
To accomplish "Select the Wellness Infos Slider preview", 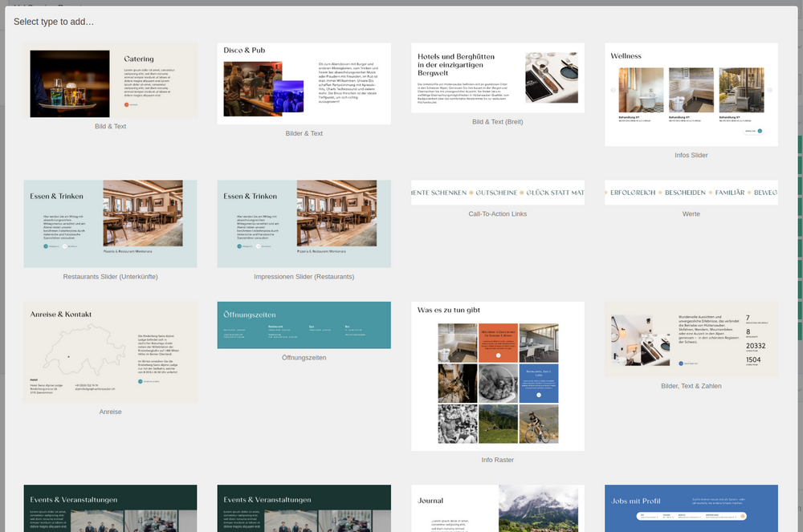I will [x=691, y=95].
